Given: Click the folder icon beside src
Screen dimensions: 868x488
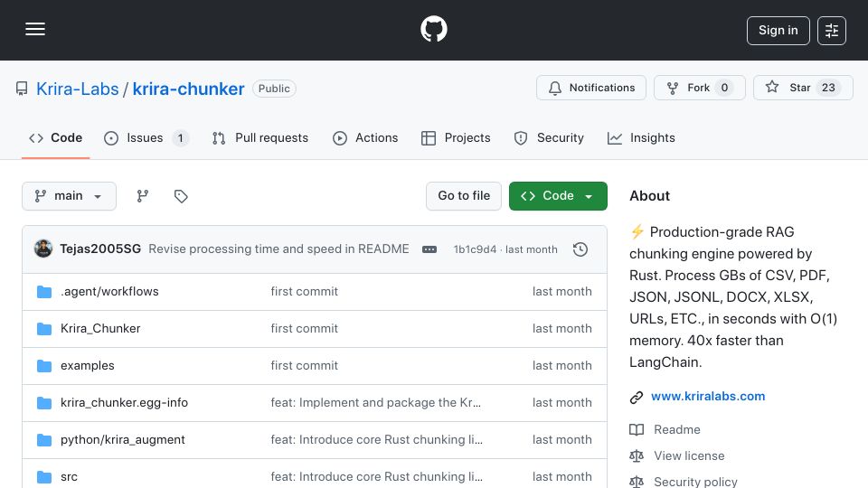Looking at the screenshot, I should pos(44,477).
